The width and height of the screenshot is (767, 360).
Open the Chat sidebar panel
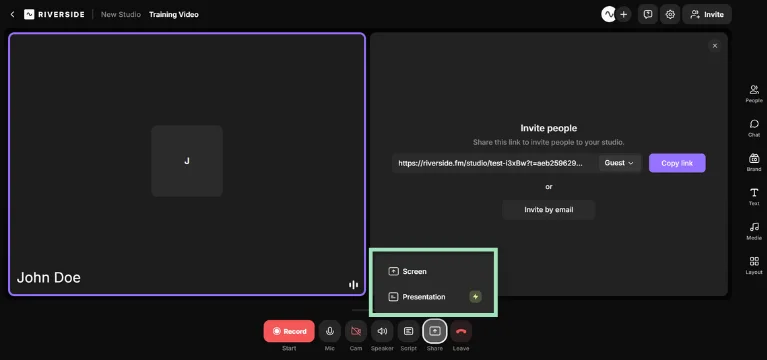click(754, 128)
